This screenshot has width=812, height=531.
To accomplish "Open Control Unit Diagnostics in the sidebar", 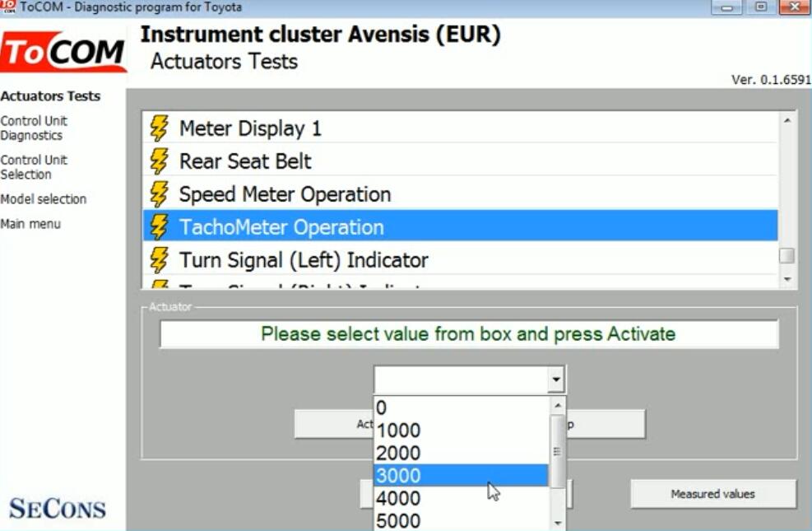I will 34,128.
